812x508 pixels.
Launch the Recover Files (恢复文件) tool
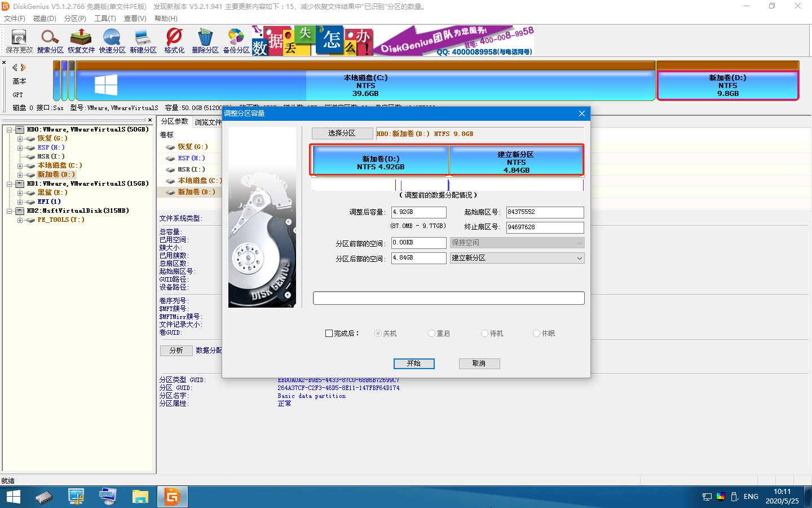click(x=81, y=41)
